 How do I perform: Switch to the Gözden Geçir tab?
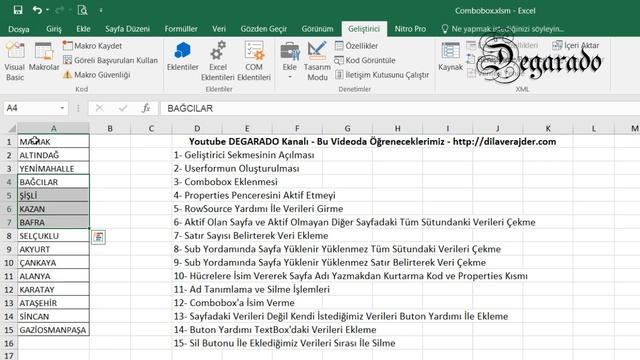264,29
